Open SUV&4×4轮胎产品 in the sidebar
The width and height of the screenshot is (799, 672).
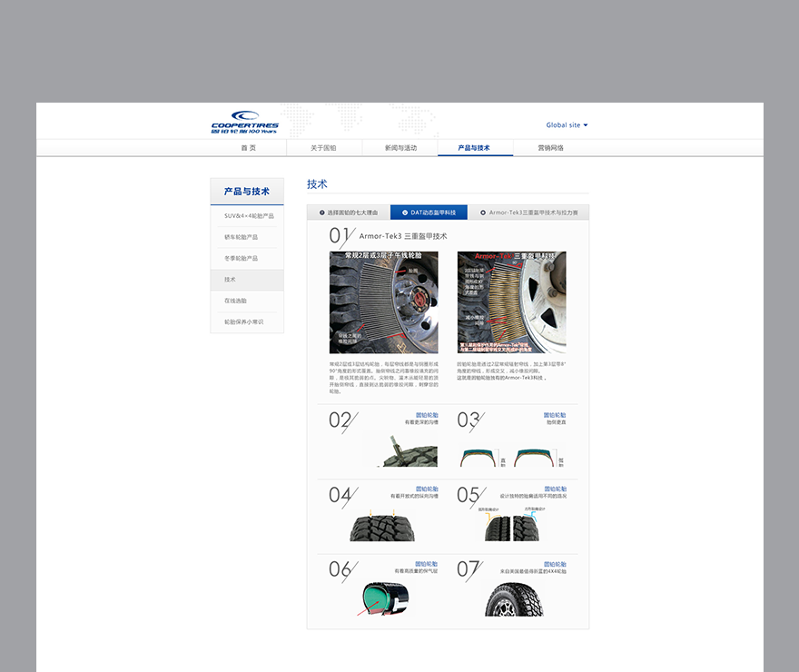[248, 216]
